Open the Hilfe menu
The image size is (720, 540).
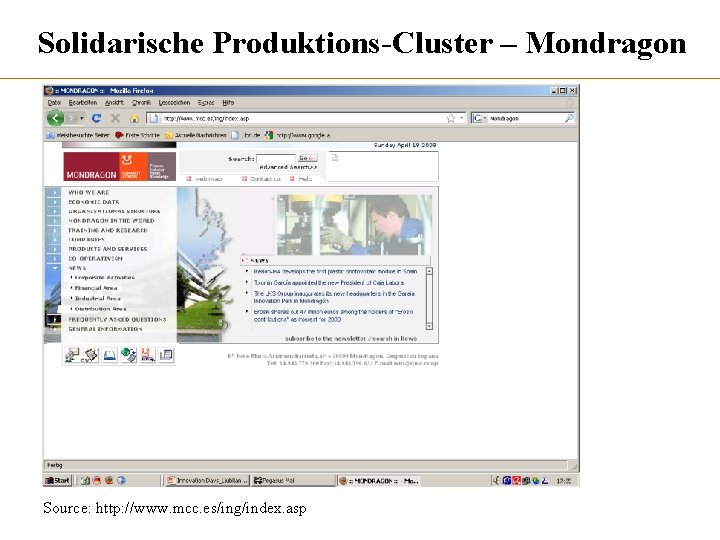(x=228, y=103)
